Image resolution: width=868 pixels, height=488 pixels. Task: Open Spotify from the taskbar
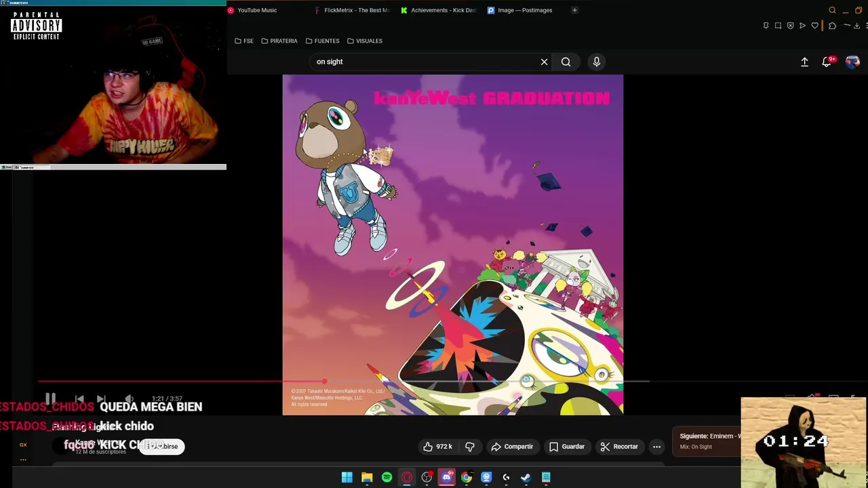tap(387, 477)
